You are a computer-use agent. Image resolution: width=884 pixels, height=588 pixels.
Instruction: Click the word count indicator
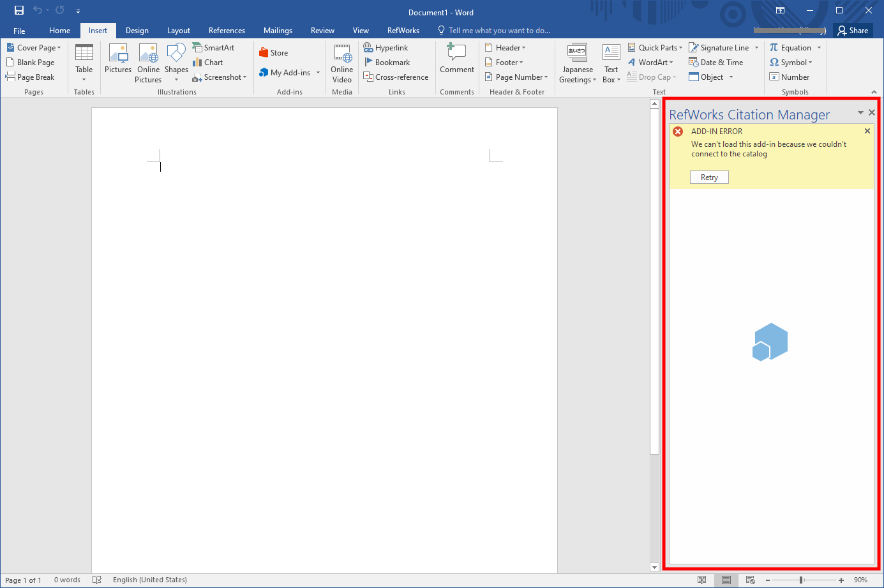[67, 580]
